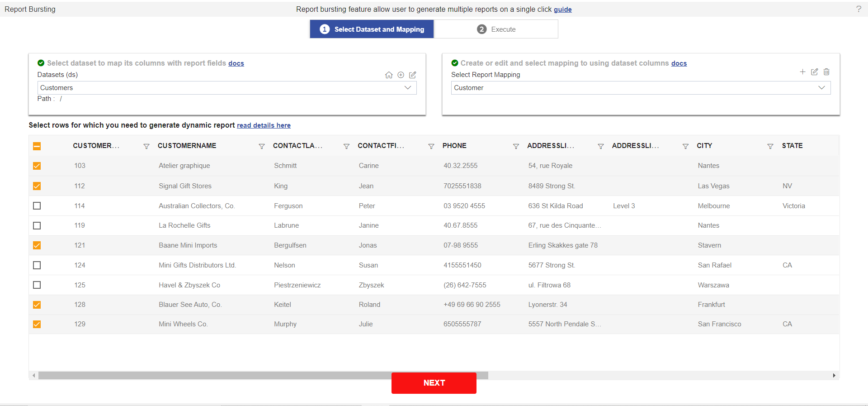Select last name cell Bergulfsen
The image size is (868, 406).
(x=290, y=245)
